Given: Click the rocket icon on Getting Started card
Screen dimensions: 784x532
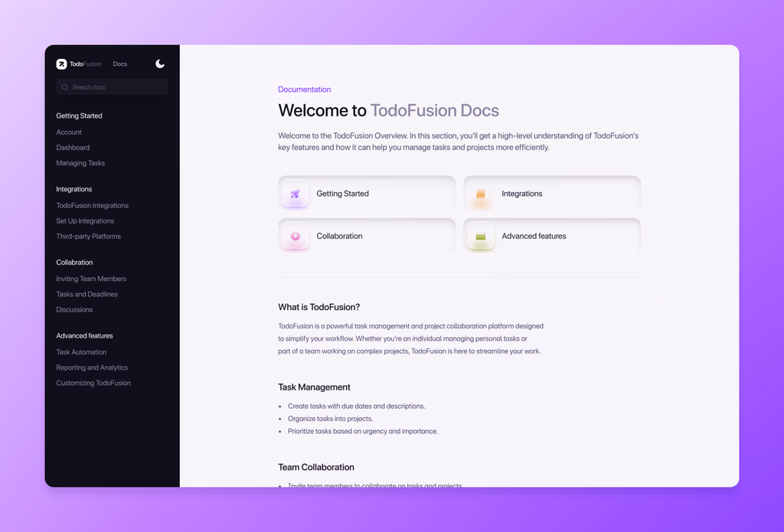Looking at the screenshot, I should [x=296, y=194].
